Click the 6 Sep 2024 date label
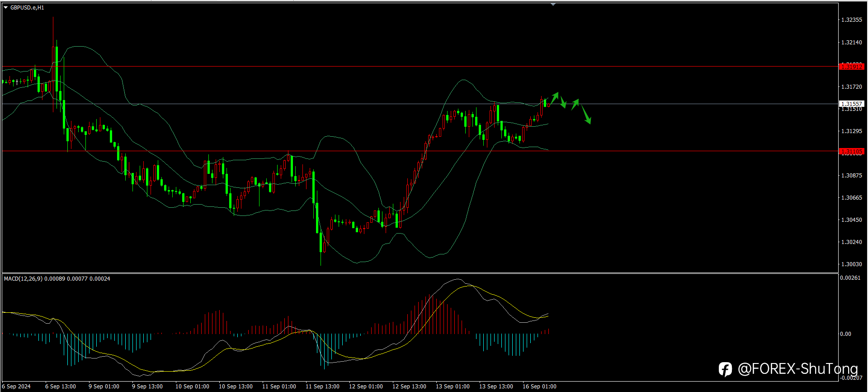 coord(17,387)
